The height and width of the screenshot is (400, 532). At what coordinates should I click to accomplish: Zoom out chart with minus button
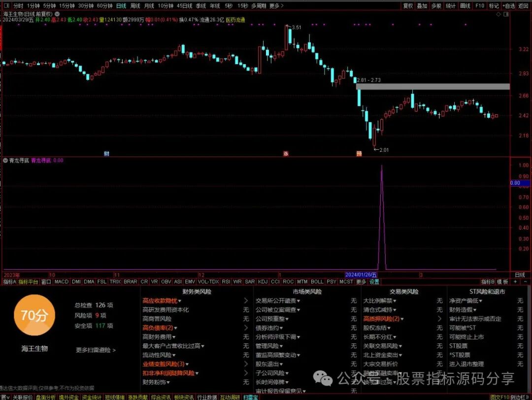pos(526,282)
